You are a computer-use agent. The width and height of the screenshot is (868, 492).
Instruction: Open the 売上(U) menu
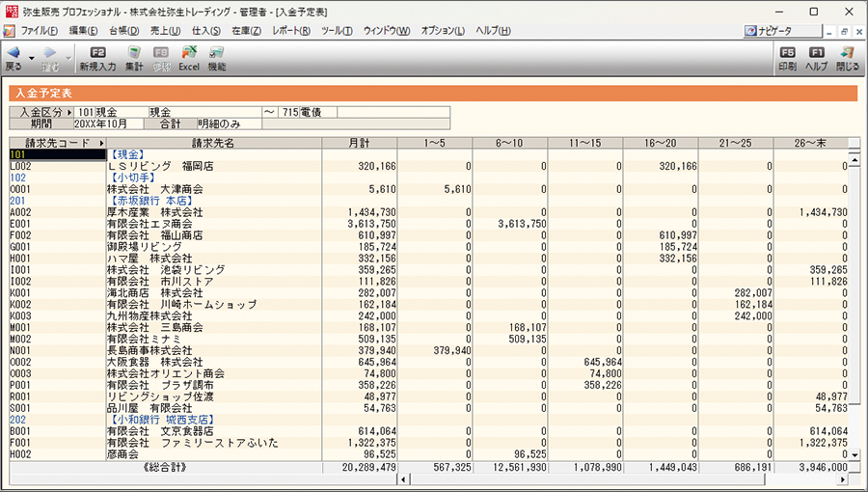[x=165, y=31]
